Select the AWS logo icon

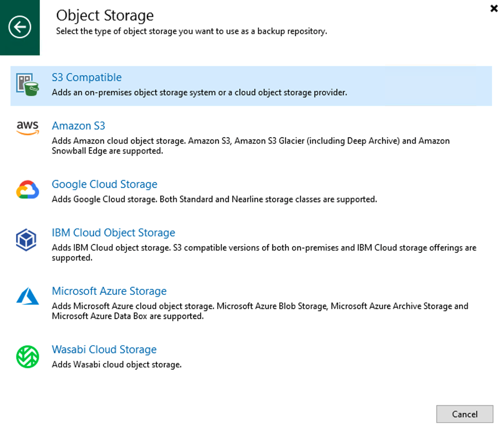coord(26,128)
